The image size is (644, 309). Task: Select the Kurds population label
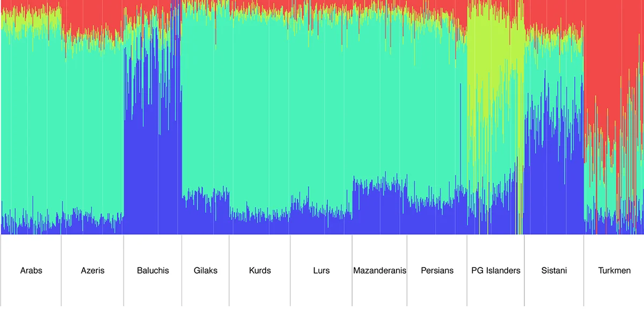click(x=260, y=270)
